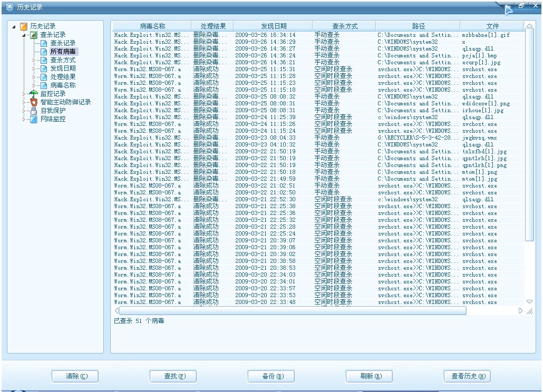543x392 pixels.
Task: Click the green umbrella 监控记录 icon
Action: [34, 94]
